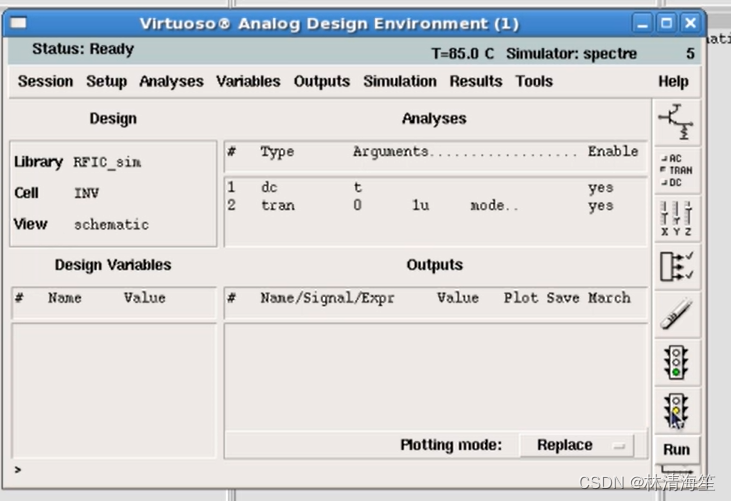Click yellow traffic light Run icon
The width and height of the screenshot is (731, 501).
[x=676, y=410]
